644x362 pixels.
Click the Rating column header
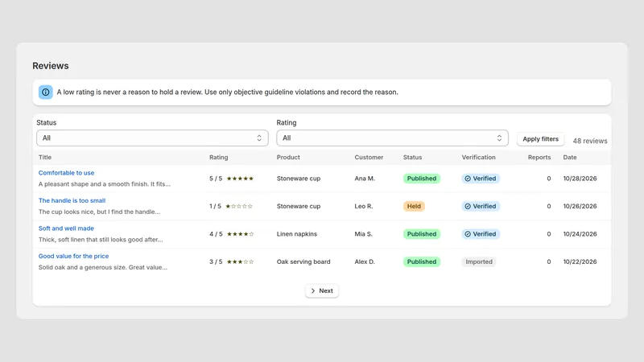[x=218, y=157]
